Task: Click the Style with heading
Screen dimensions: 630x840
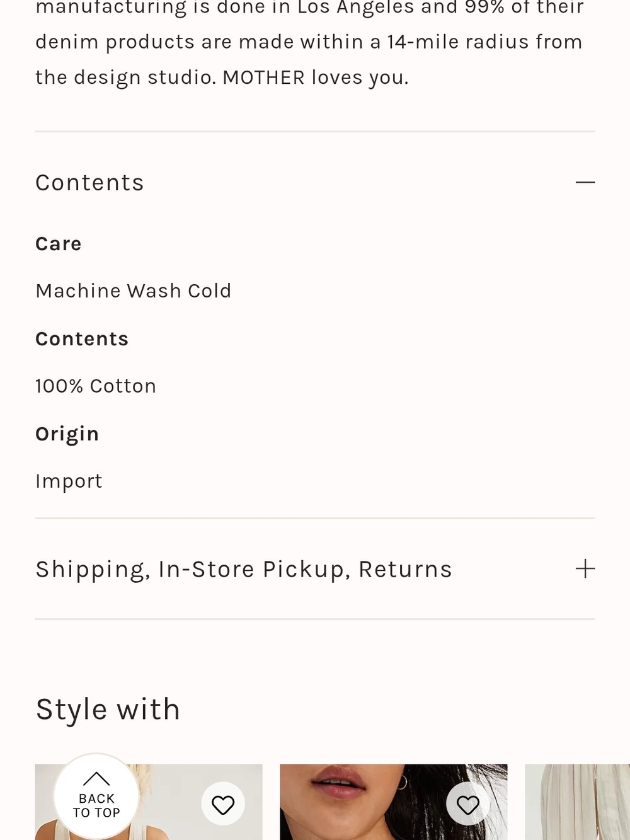Action: (108, 710)
